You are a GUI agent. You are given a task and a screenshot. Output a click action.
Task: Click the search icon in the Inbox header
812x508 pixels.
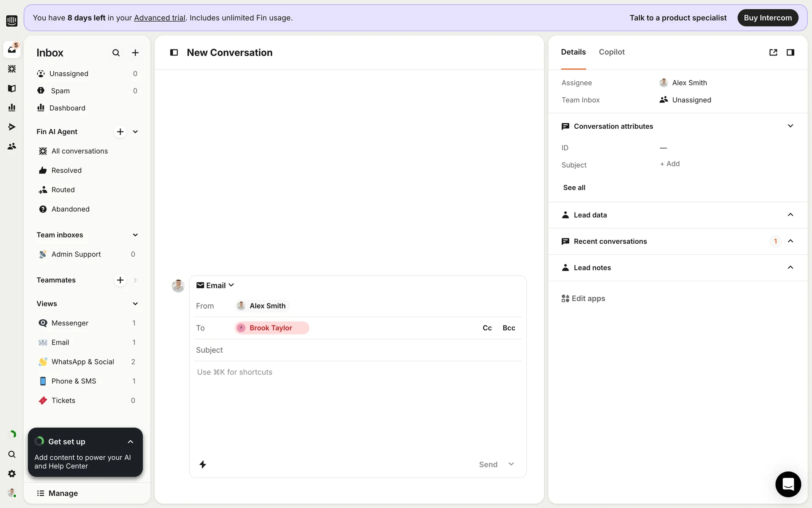pyautogui.click(x=116, y=53)
